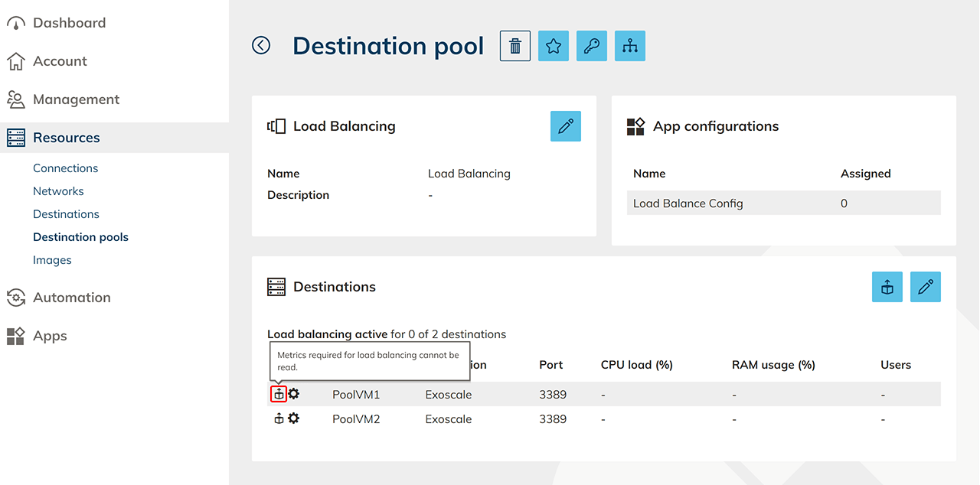Open the Dashboard menu item
This screenshot has width=980, height=485.
point(69,23)
